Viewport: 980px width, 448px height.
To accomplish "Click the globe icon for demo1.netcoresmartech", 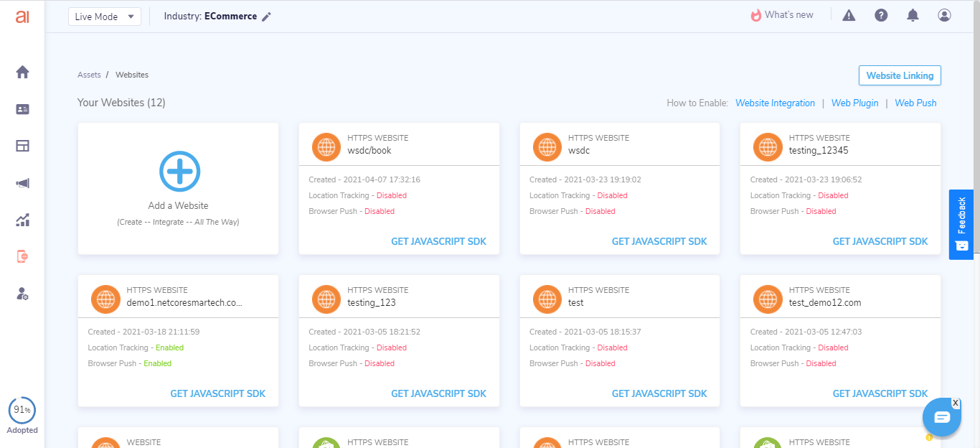I will (x=105, y=299).
